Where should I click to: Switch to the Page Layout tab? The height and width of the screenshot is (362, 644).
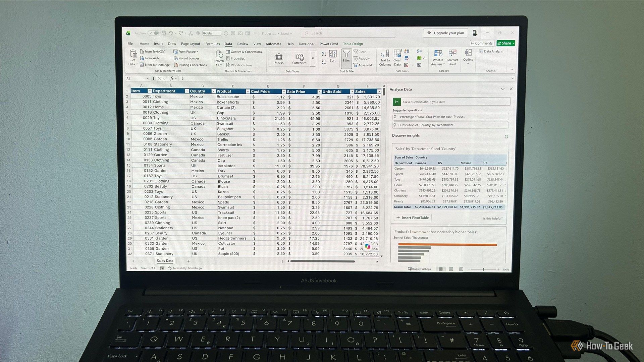click(x=191, y=44)
